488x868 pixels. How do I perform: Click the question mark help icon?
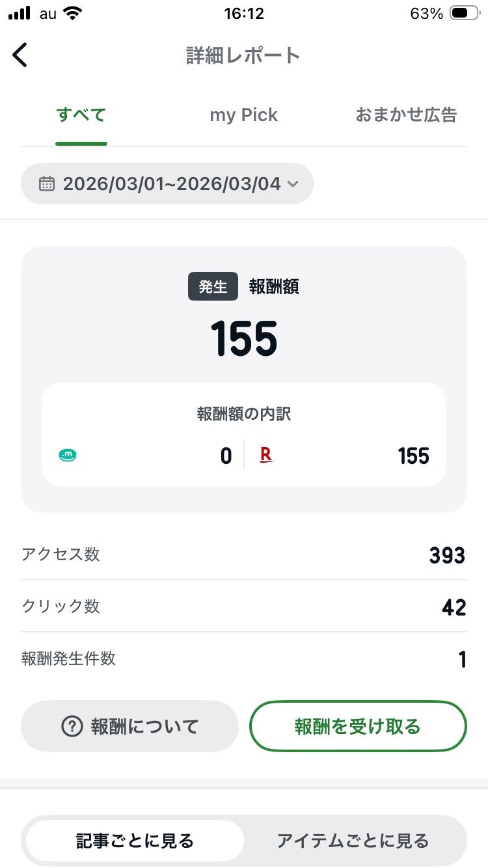(x=71, y=726)
